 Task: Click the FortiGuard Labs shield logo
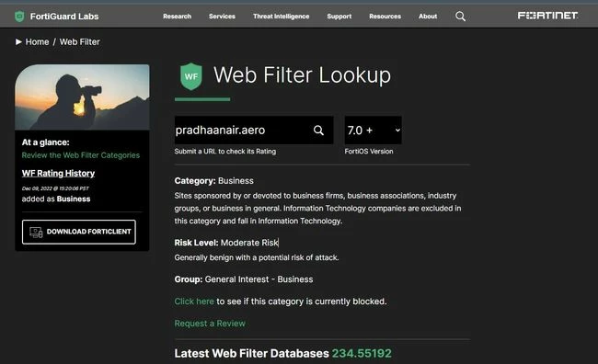click(19, 17)
